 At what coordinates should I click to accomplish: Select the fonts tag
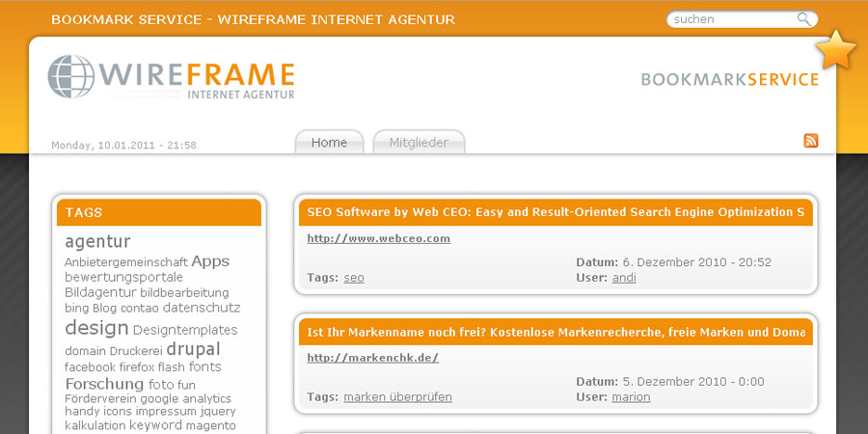(205, 366)
